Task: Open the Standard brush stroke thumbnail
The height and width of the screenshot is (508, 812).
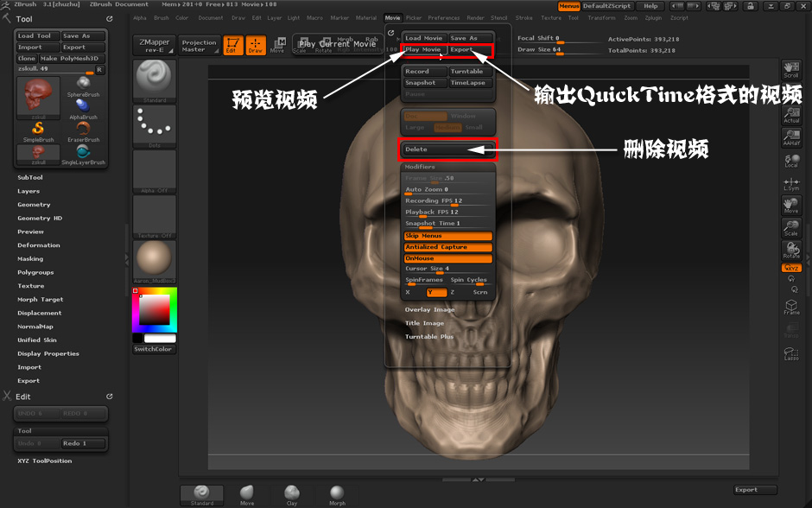Action: (155, 81)
